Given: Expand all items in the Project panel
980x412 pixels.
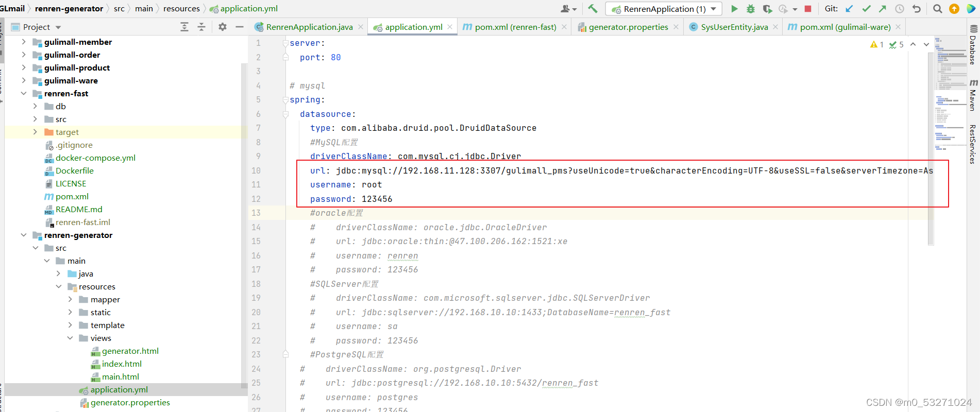Looking at the screenshot, I should pyautogui.click(x=184, y=27).
